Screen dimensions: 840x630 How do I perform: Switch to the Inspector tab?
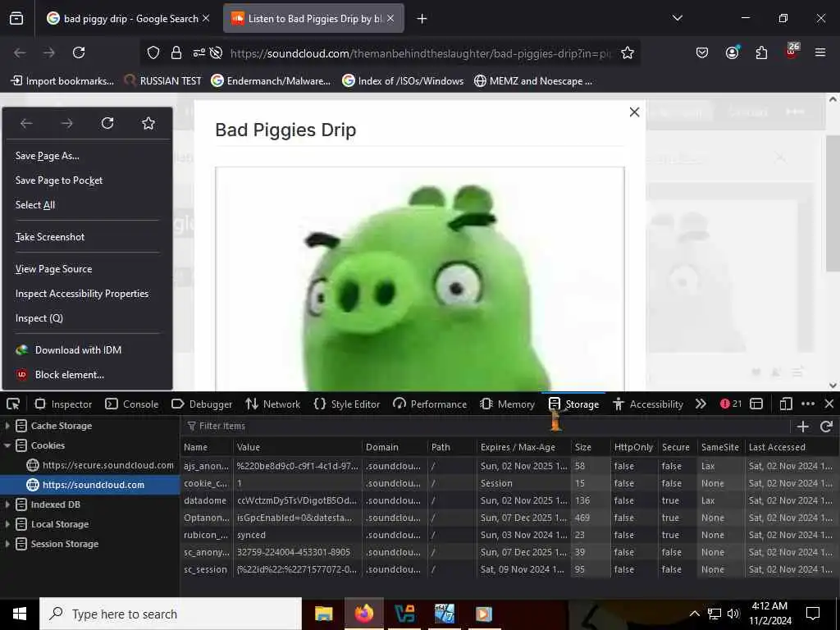point(63,404)
